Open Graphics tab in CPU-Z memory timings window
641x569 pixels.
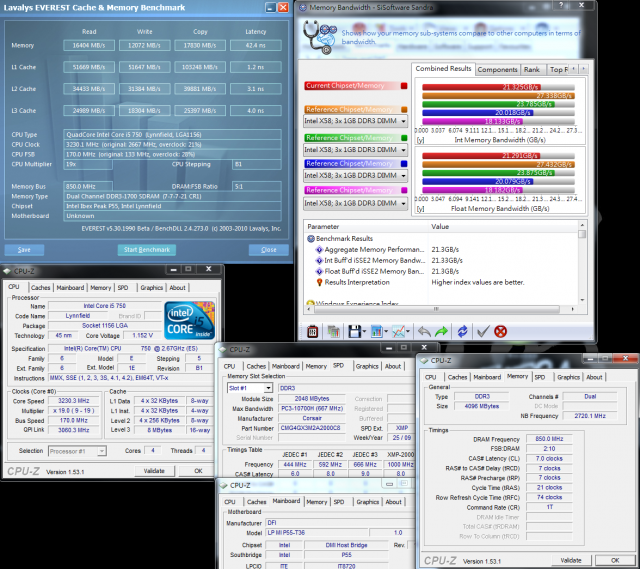click(568, 377)
